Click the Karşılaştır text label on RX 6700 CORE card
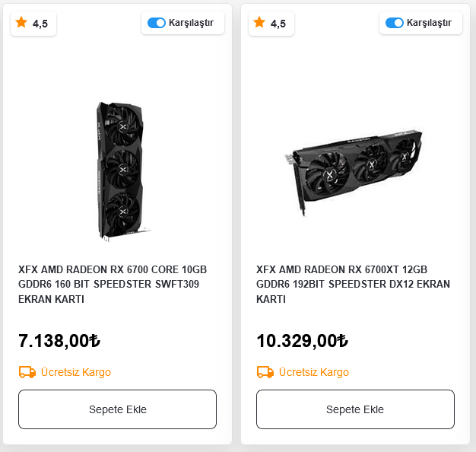 192,23
